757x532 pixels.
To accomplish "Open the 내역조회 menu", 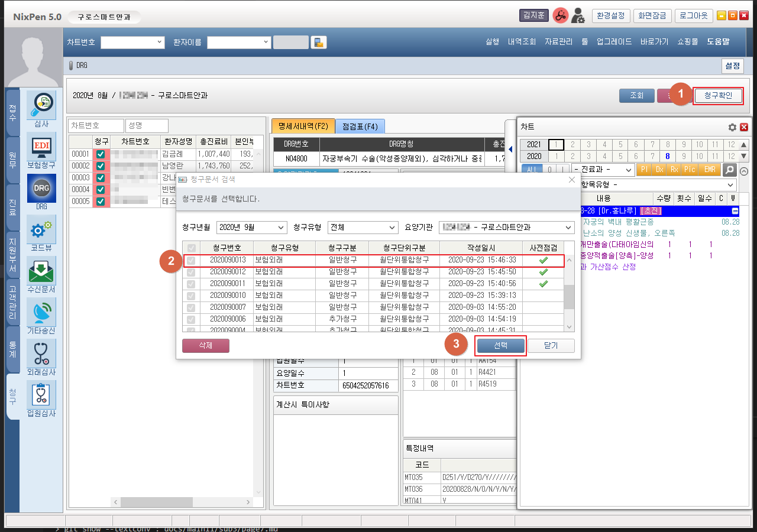I will tap(522, 42).
